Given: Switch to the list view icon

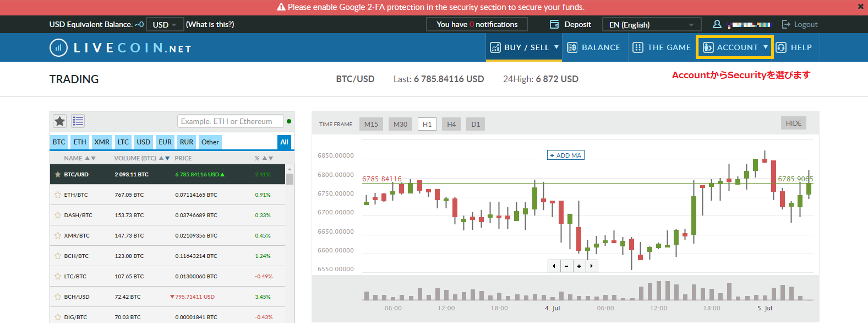Looking at the screenshot, I should click(x=78, y=121).
